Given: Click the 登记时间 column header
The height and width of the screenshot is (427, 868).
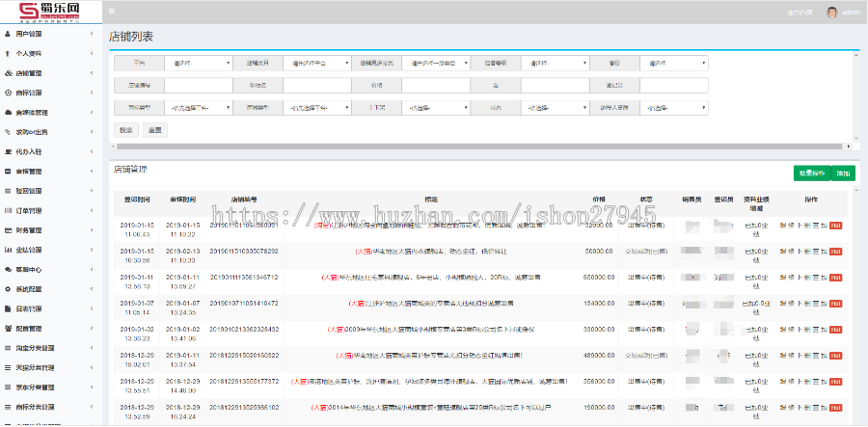Looking at the screenshot, I should coord(136,200).
